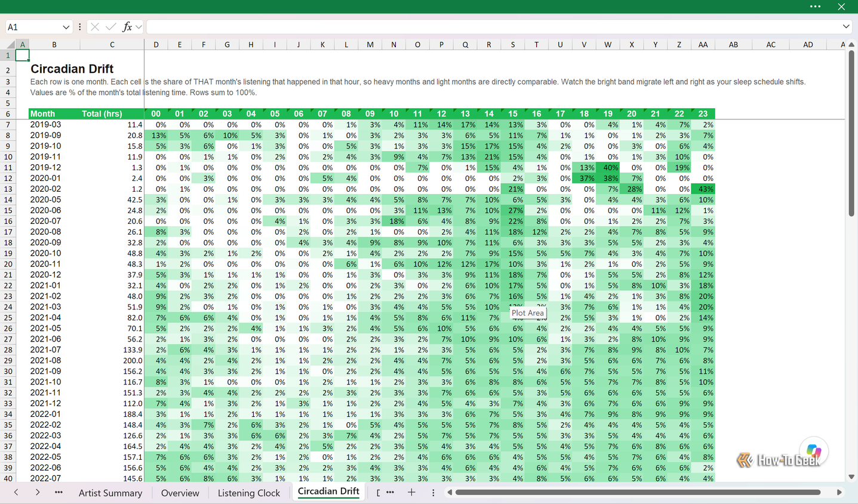This screenshot has height=504, width=858.
Task: Click month cell 2019-03
Action: pyautogui.click(x=54, y=125)
